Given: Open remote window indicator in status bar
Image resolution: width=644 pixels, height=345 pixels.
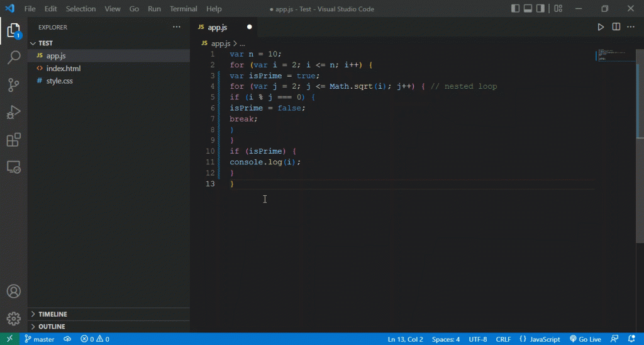Looking at the screenshot, I should [9, 339].
